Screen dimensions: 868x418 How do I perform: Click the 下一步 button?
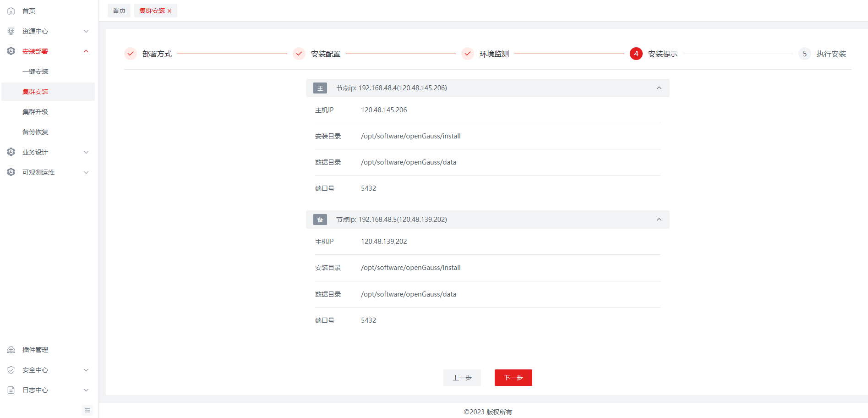(513, 378)
